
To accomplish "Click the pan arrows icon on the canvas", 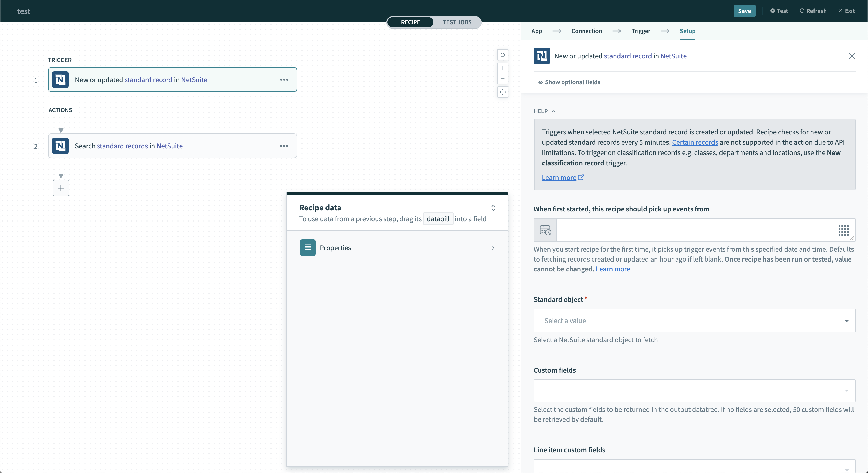I will (x=502, y=92).
